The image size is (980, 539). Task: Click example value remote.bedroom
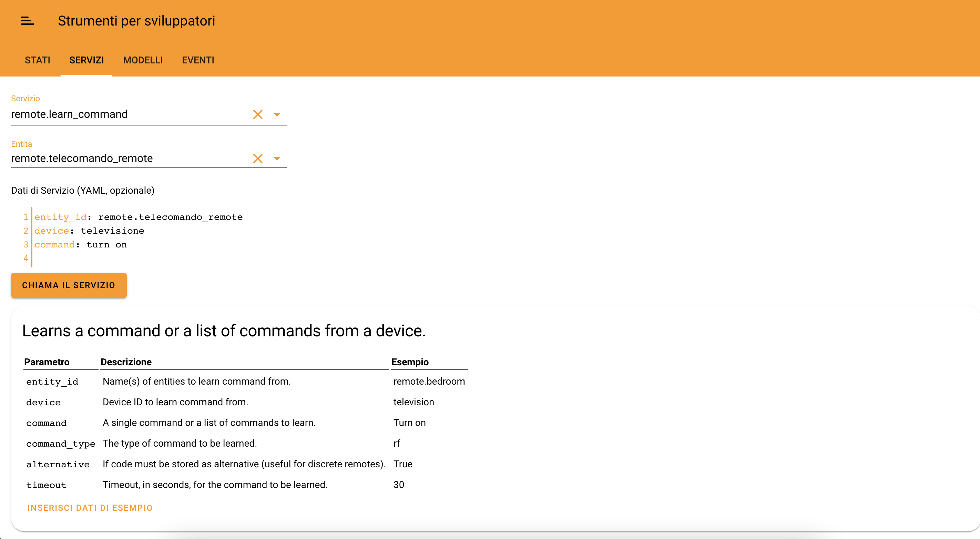coord(429,382)
